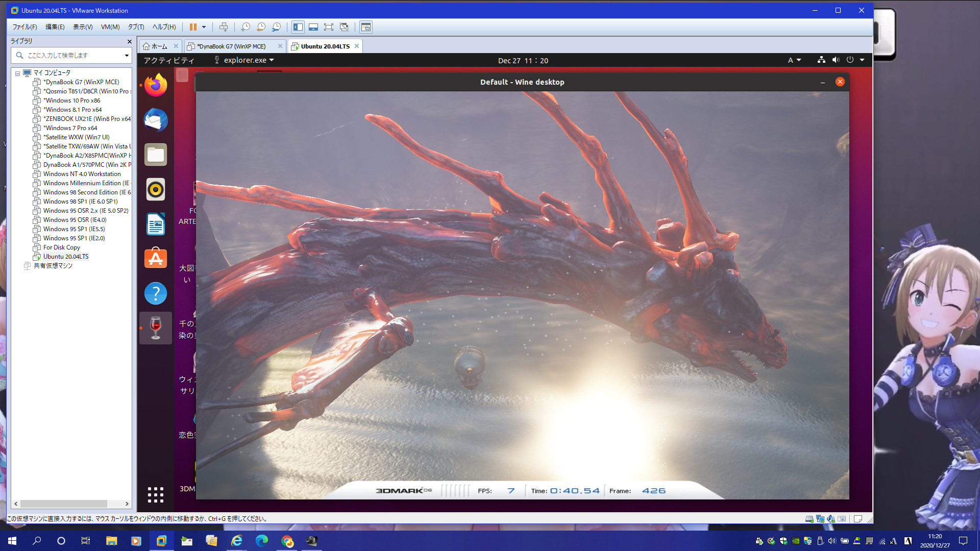The image size is (980, 551).
Task: Switch to the ホーム tab
Action: (x=156, y=46)
